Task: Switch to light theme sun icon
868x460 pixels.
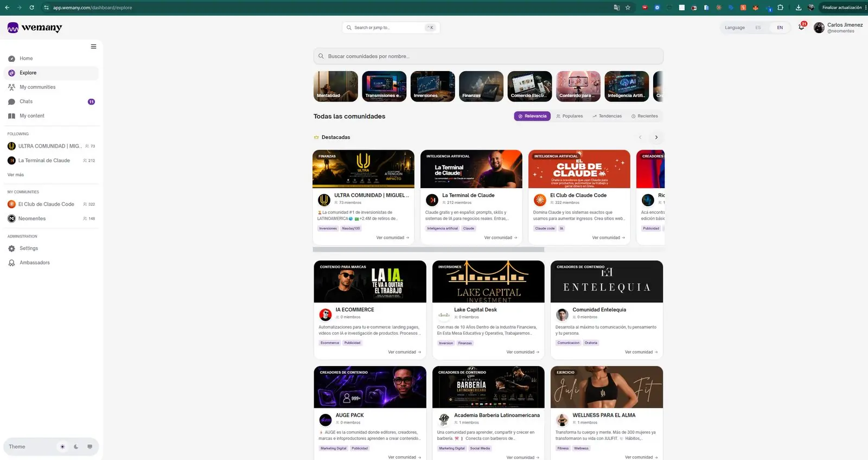Action: tap(62, 447)
